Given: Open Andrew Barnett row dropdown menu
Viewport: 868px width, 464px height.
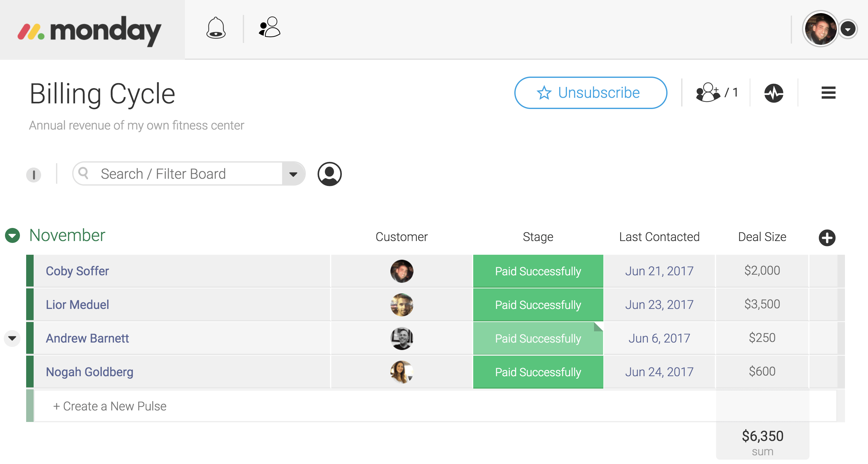Looking at the screenshot, I should coord(12,338).
